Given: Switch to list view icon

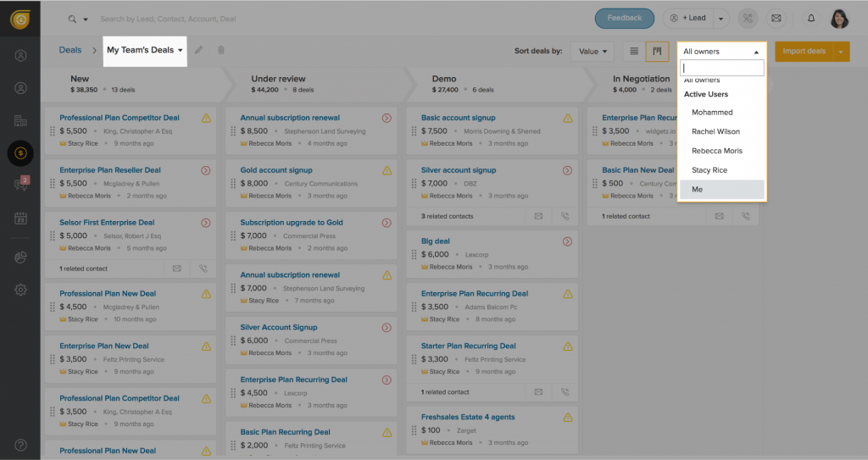Looking at the screenshot, I should [x=634, y=51].
